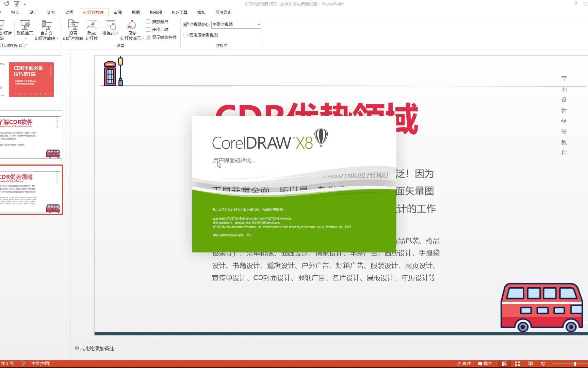Open the quick access toolbar customize arrow
Image resolution: width=588 pixels, height=368 pixels.
[x=24, y=4]
